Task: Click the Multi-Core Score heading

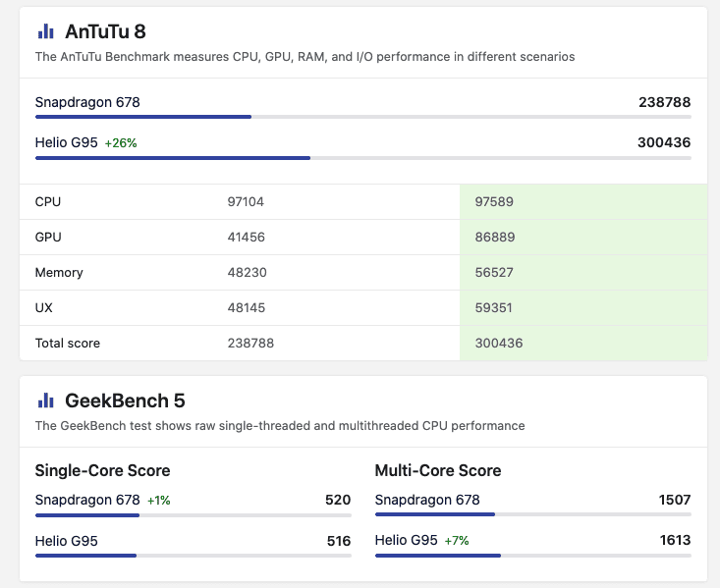Action: point(438,470)
